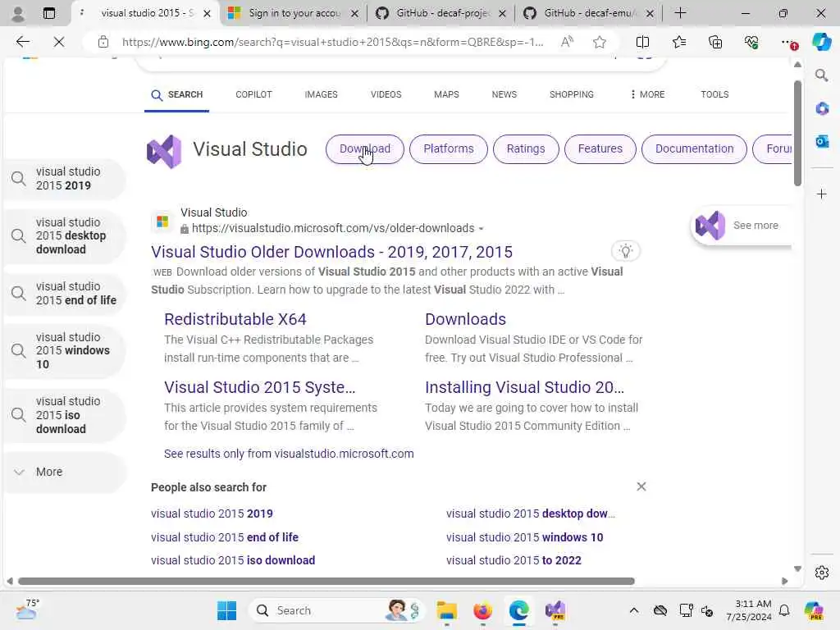Click the sidebar search magnifier icon
Screen dimensions: 840x630
[x=822, y=75]
